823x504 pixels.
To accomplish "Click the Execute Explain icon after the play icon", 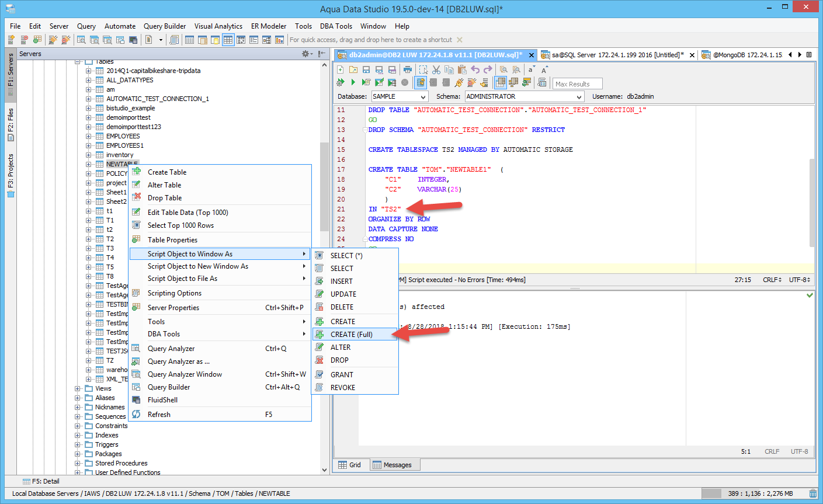I will click(366, 82).
